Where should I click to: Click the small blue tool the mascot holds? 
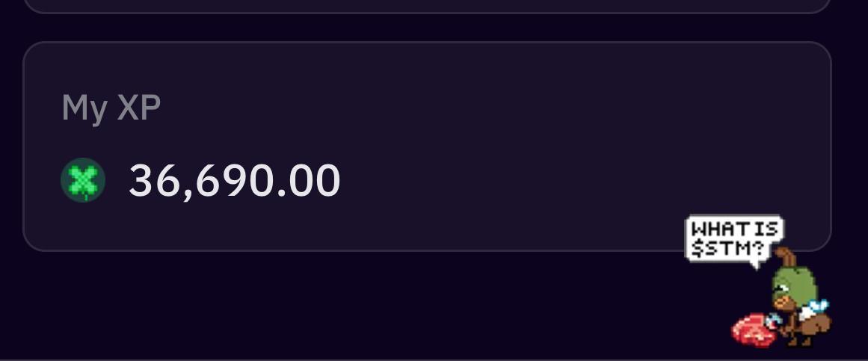tap(773, 319)
